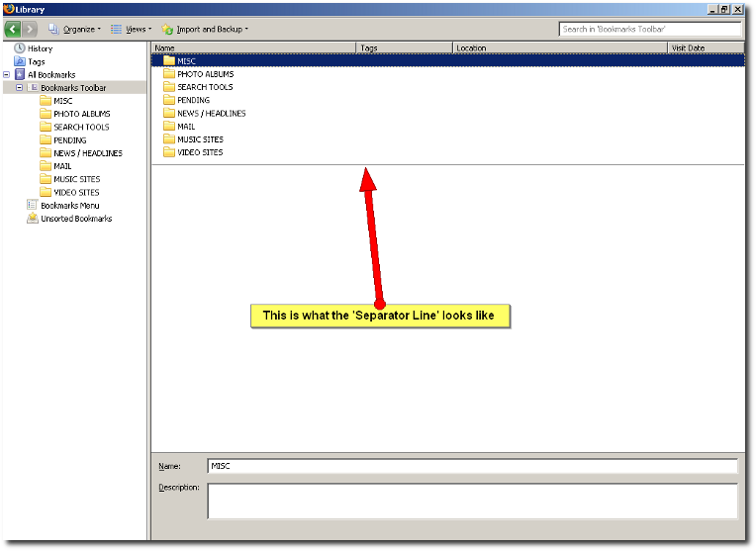The image size is (756, 551).
Task: Select MUSIC SITES row in the list
Action: 448,138
